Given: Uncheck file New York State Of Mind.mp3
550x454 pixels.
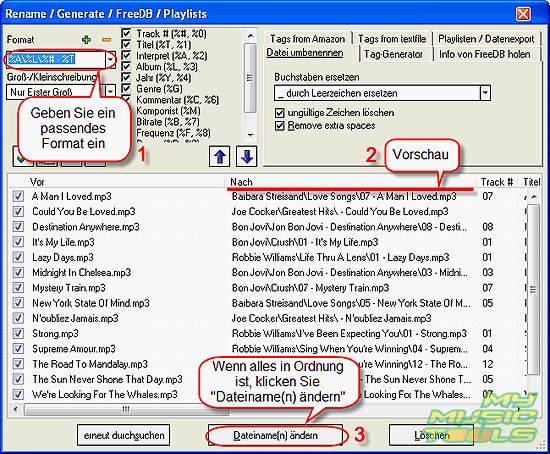Looking at the screenshot, I should (18, 303).
